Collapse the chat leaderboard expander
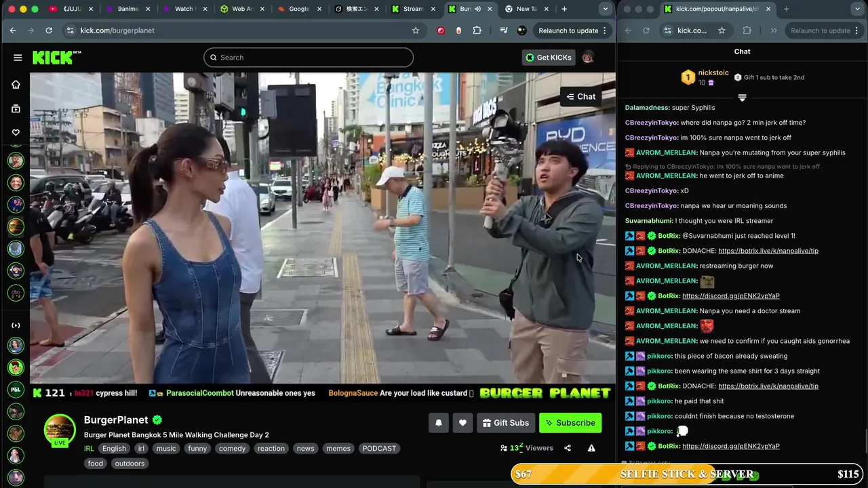 (x=742, y=98)
